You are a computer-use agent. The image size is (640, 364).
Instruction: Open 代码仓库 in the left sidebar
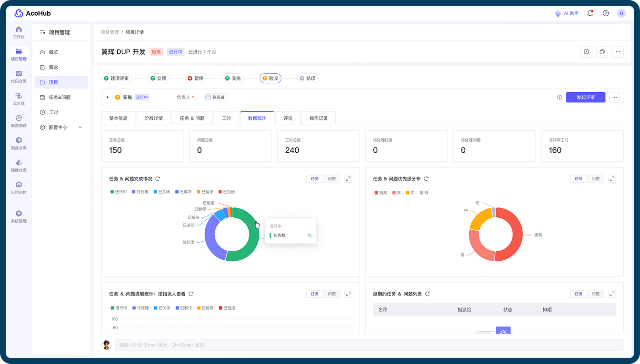coord(19,77)
